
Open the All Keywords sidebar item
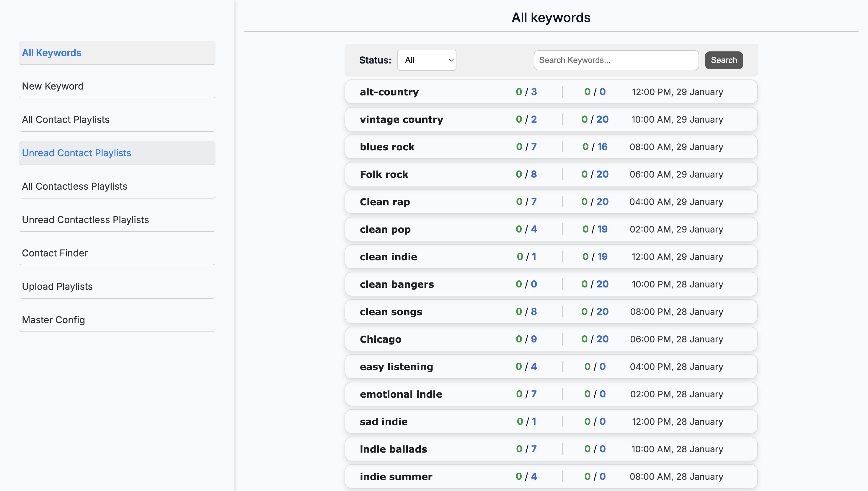[x=117, y=53]
